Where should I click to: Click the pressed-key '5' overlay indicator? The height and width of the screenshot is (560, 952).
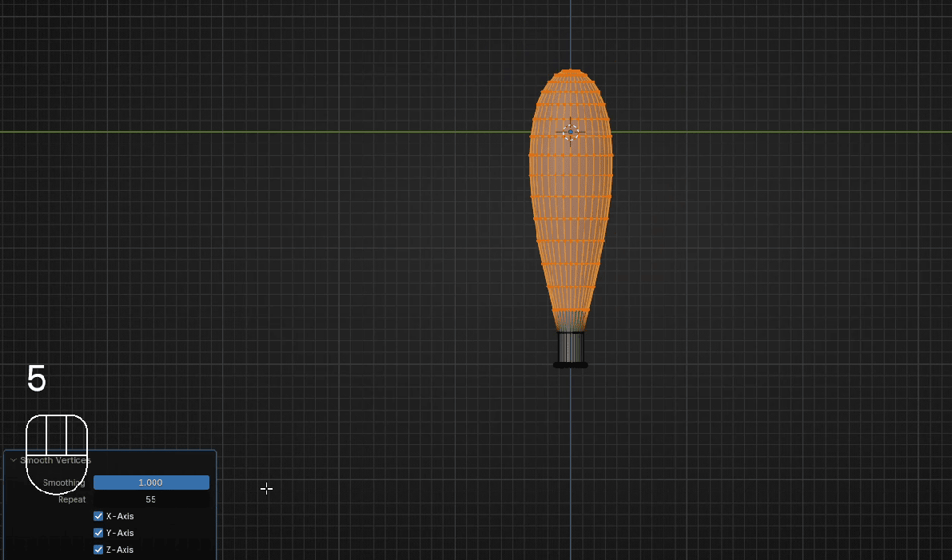37,379
